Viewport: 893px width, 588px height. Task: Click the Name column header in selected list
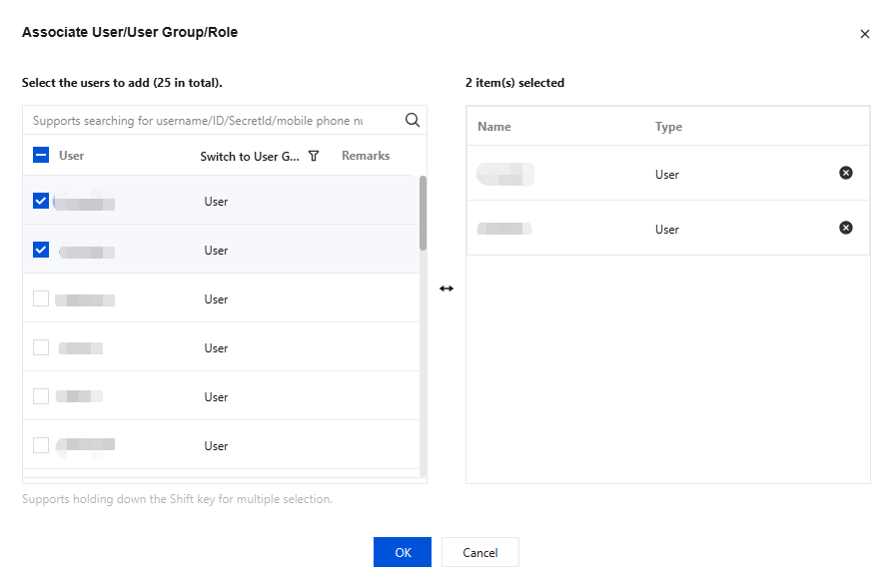click(x=494, y=127)
